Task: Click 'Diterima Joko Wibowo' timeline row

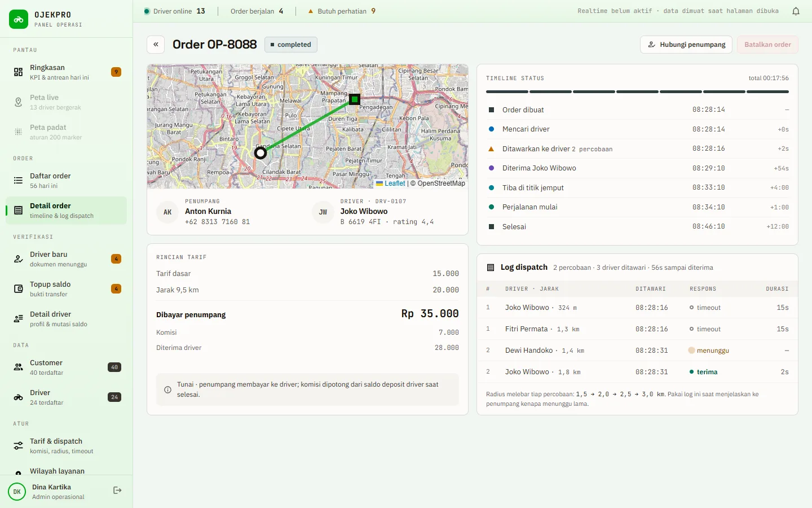Action: pyautogui.click(x=637, y=168)
